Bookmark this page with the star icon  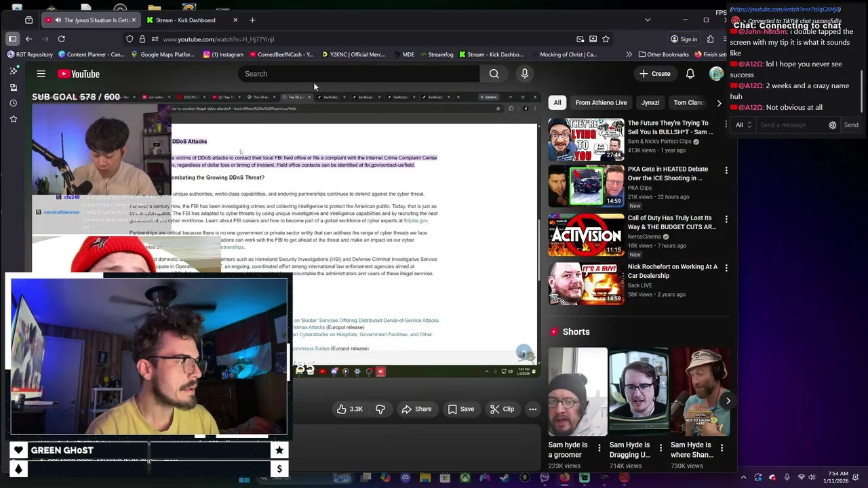[x=606, y=39]
